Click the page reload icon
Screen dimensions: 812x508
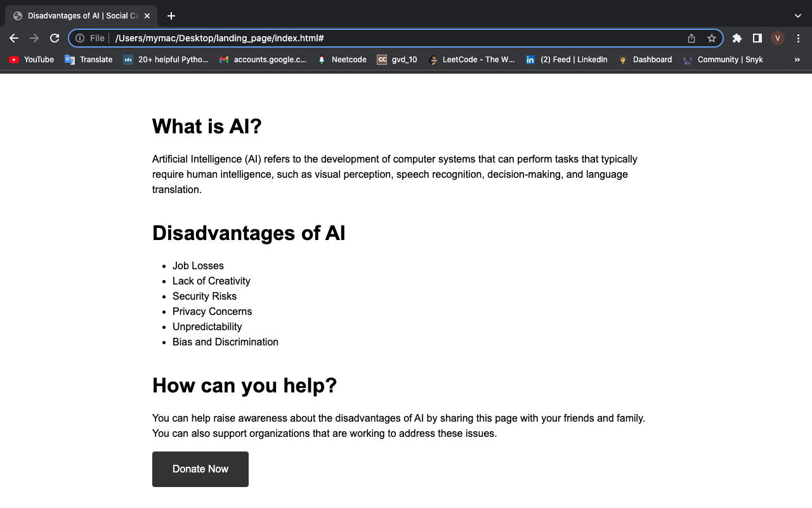(x=54, y=38)
